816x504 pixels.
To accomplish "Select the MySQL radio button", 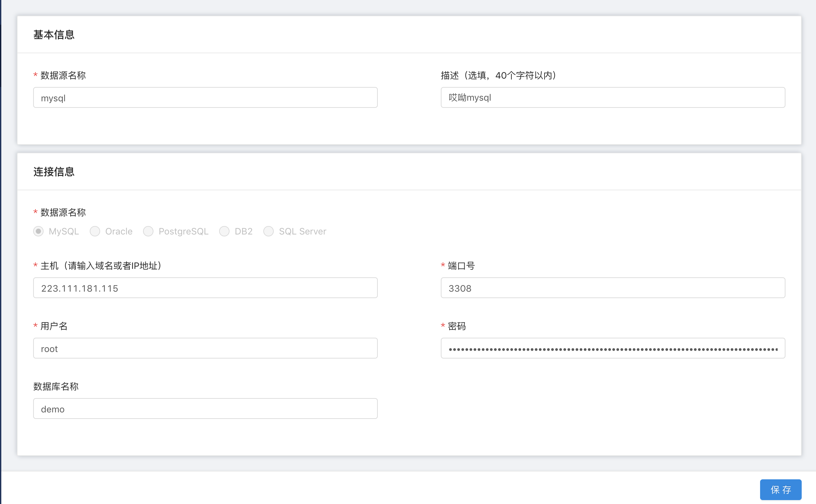I will 38,231.
